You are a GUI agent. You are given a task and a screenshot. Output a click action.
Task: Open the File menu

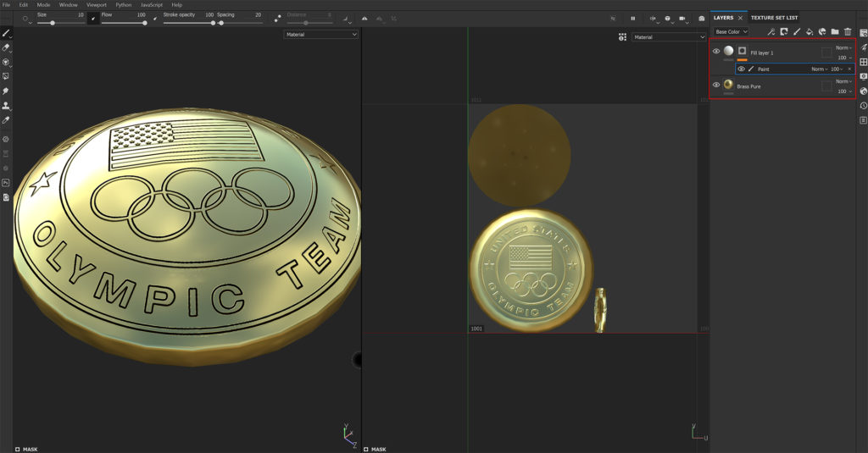pos(7,4)
